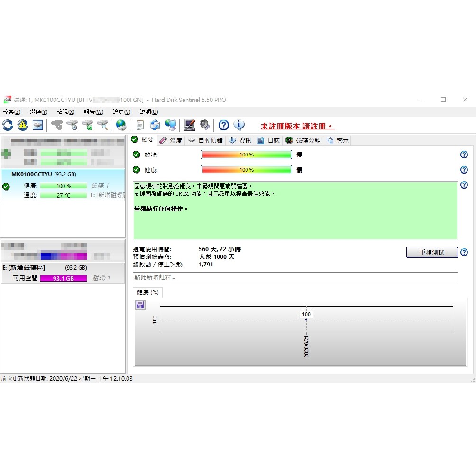Click the envelope with blue arrows icon
Screen dimensions: 476x476
(155, 125)
